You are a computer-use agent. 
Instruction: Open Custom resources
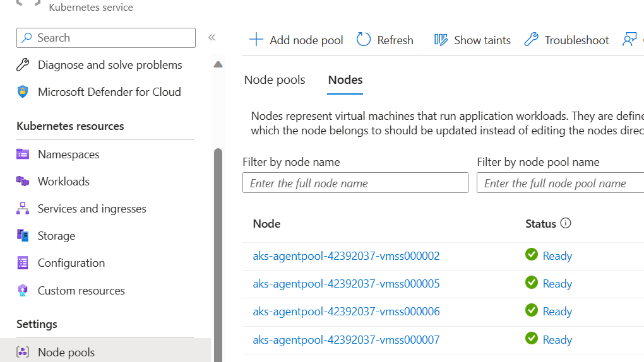click(81, 291)
